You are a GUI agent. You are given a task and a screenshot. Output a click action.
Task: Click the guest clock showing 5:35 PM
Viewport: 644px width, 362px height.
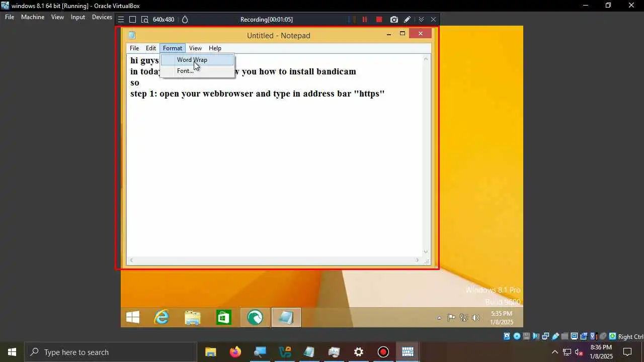502,318
